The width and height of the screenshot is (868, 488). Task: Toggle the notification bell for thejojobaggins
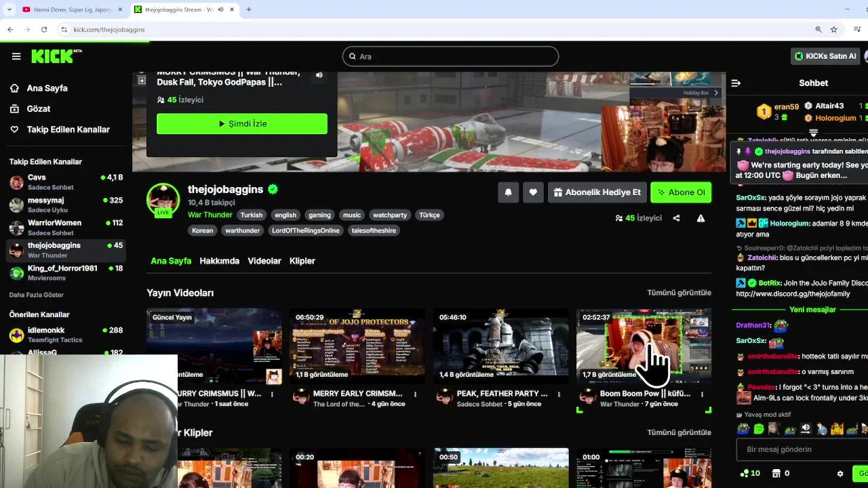(508, 192)
